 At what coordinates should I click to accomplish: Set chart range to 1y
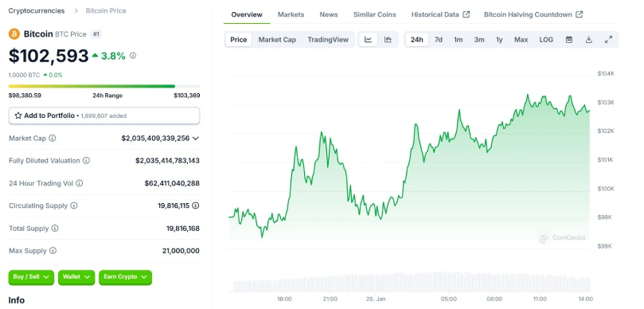[499, 40]
